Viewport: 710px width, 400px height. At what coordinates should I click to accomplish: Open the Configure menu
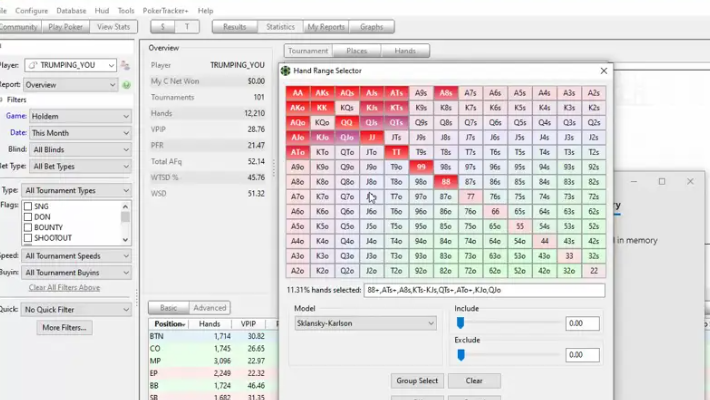point(31,10)
